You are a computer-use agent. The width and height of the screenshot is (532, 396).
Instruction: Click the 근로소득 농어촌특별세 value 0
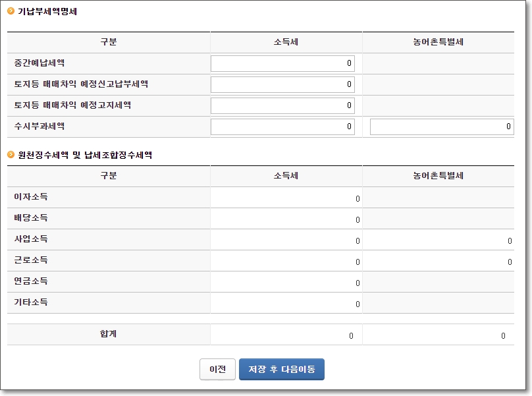coord(510,262)
